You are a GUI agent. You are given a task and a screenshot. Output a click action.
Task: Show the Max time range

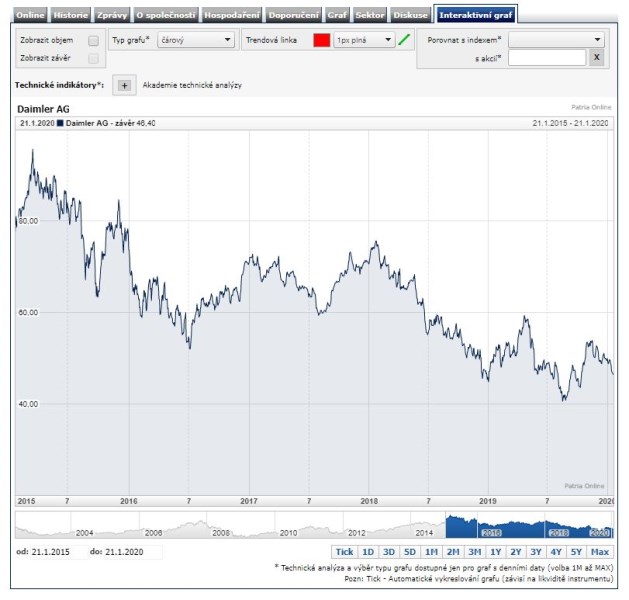pyautogui.click(x=600, y=552)
